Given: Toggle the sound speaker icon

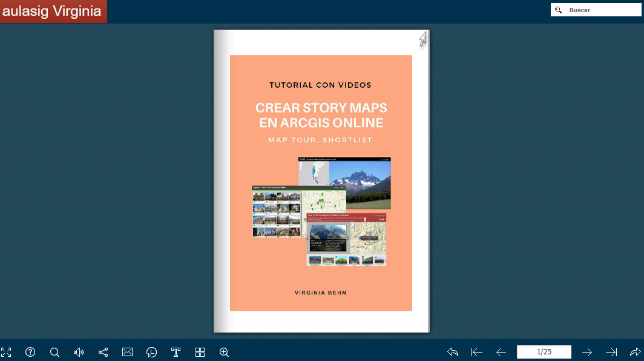Looking at the screenshot, I should tap(79, 353).
